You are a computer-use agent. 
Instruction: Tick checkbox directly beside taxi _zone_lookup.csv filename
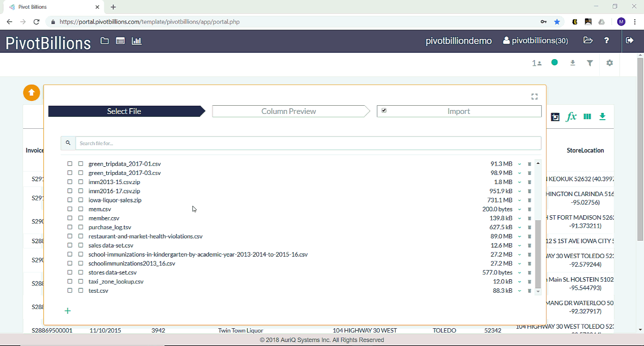[x=81, y=282]
